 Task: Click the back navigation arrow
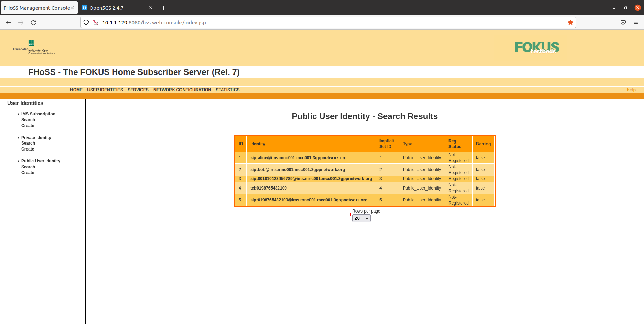point(8,22)
